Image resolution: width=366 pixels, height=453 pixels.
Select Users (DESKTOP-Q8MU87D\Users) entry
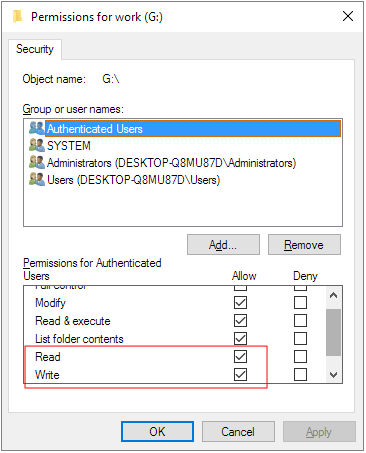[x=133, y=180]
